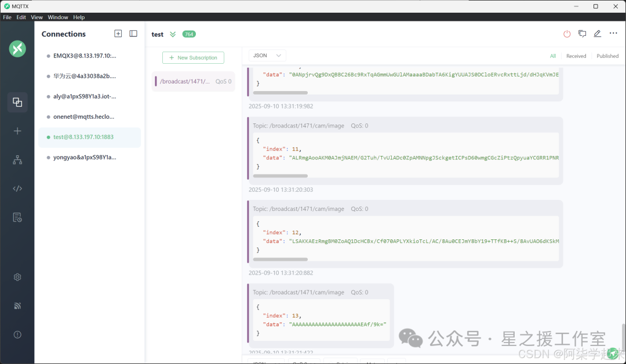Open the Viewer tree icon in sidebar
The height and width of the screenshot is (364, 626).
17,160
